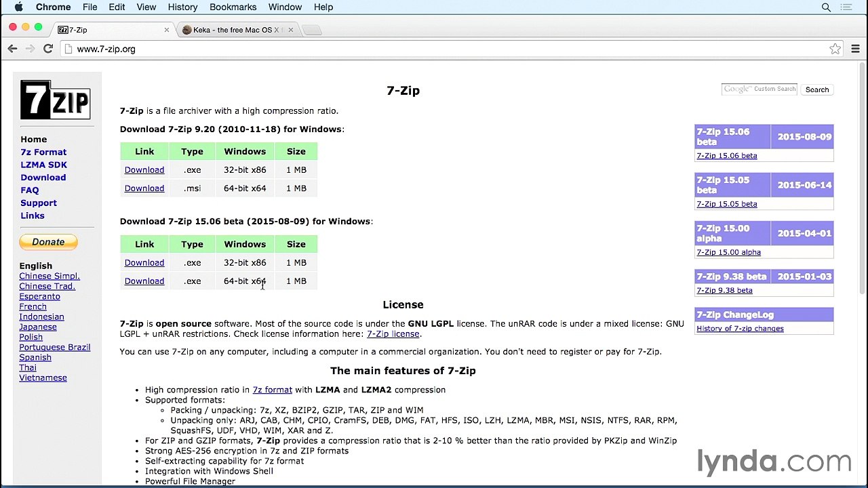Click the 2015-08-09 date cell
This screenshot has height=488, width=868.
click(x=804, y=137)
